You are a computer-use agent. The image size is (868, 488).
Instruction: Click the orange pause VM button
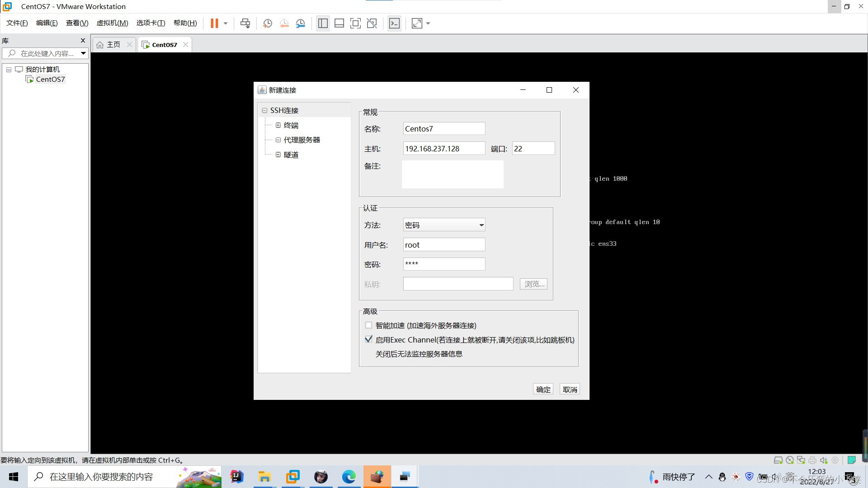[x=214, y=23]
